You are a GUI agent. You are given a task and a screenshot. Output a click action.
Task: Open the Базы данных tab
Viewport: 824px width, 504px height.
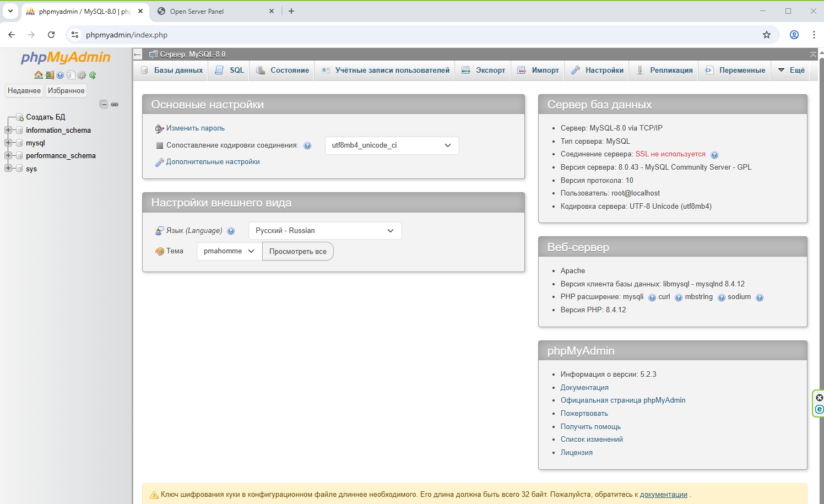171,70
